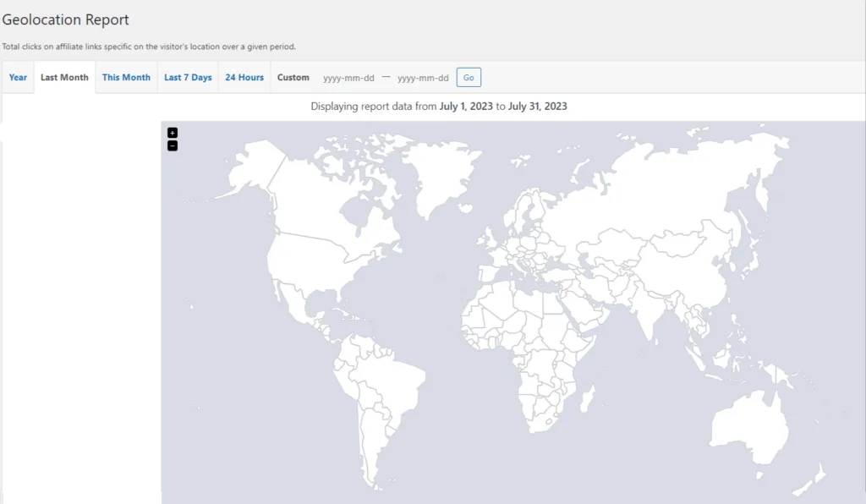Image resolution: width=866 pixels, height=504 pixels.
Task: Switch to the Year tab
Action: tap(18, 77)
